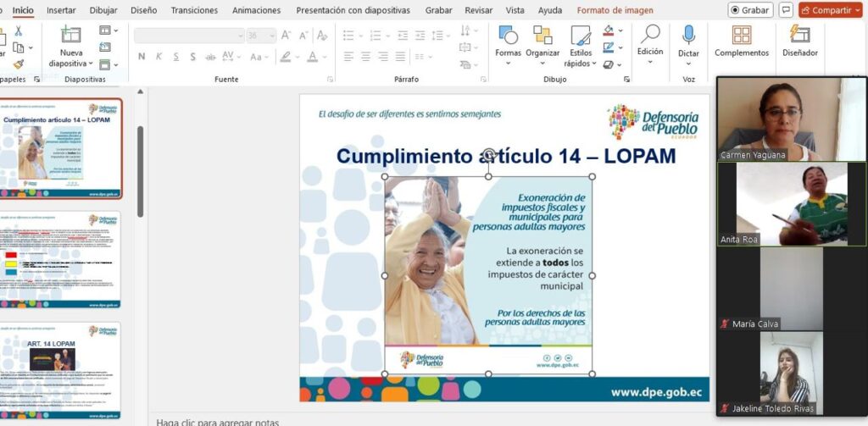Open the Diseñador tool
The width and height of the screenshot is (868, 426).
pyautogui.click(x=799, y=41)
